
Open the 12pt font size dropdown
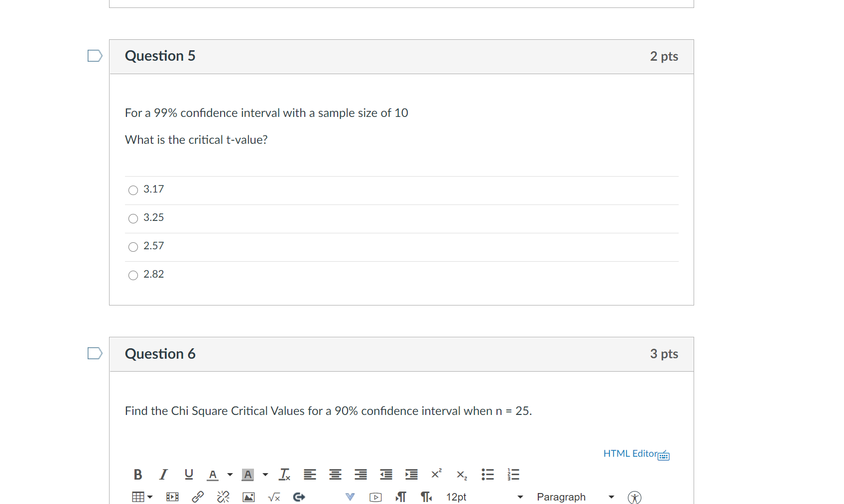[484, 497]
